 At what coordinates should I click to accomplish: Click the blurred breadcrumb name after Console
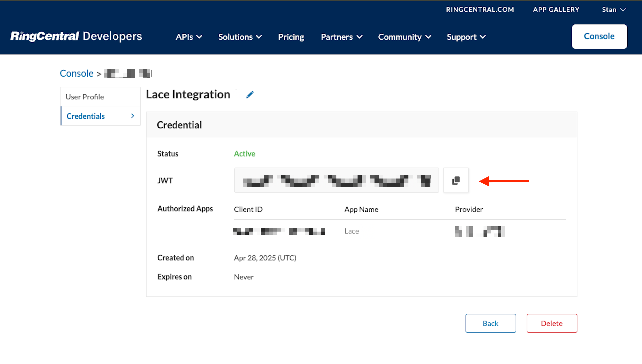[x=128, y=73]
